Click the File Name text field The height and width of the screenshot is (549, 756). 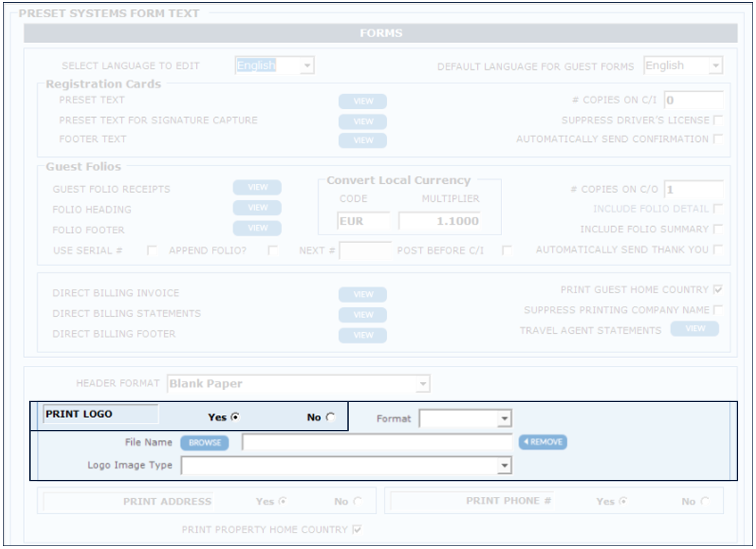coord(377,443)
